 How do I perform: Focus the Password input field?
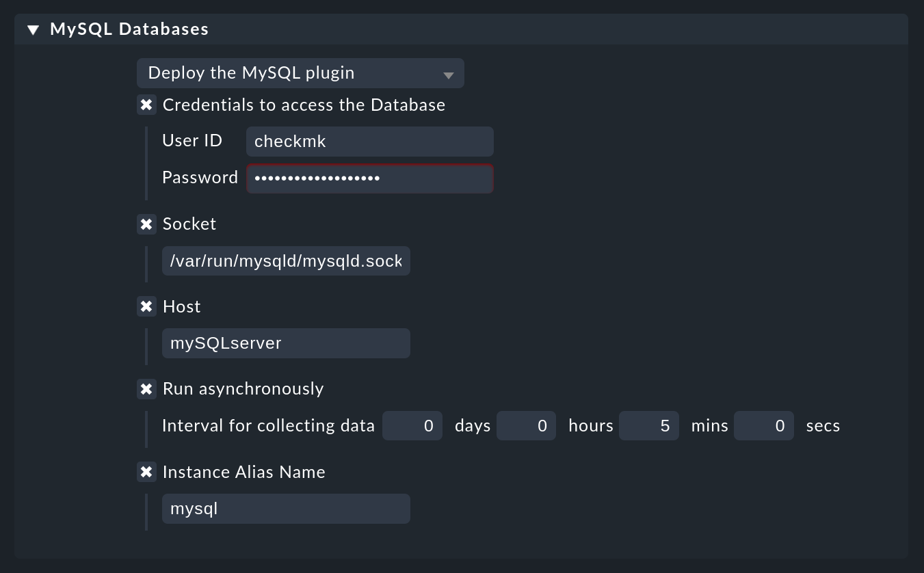[x=370, y=178]
